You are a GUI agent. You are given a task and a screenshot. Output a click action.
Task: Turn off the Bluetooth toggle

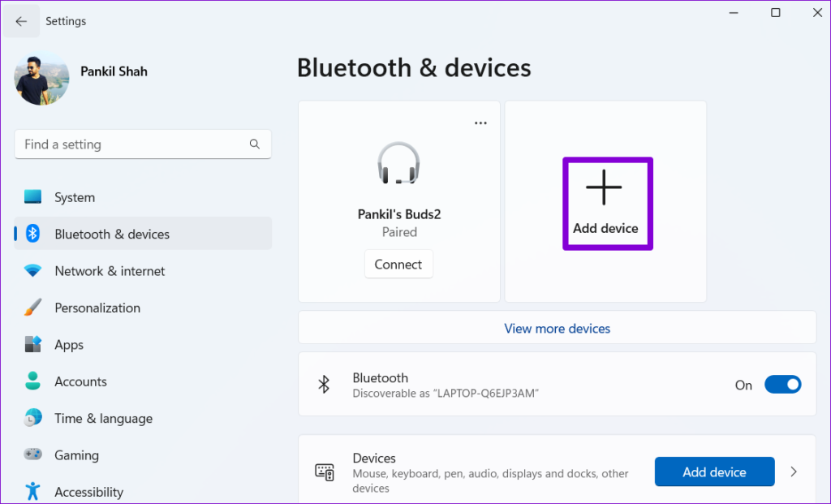coord(781,385)
